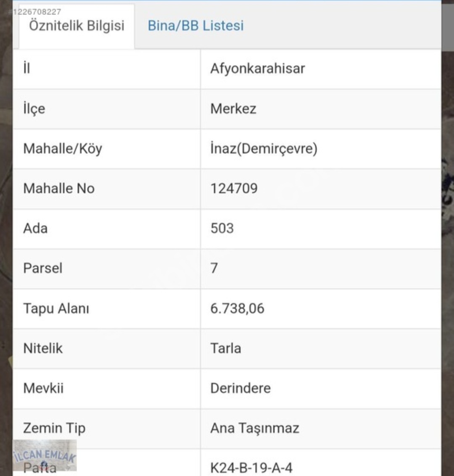Switch to the Bina/BB Listesi tab
This screenshot has height=476, width=454.
point(195,26)
